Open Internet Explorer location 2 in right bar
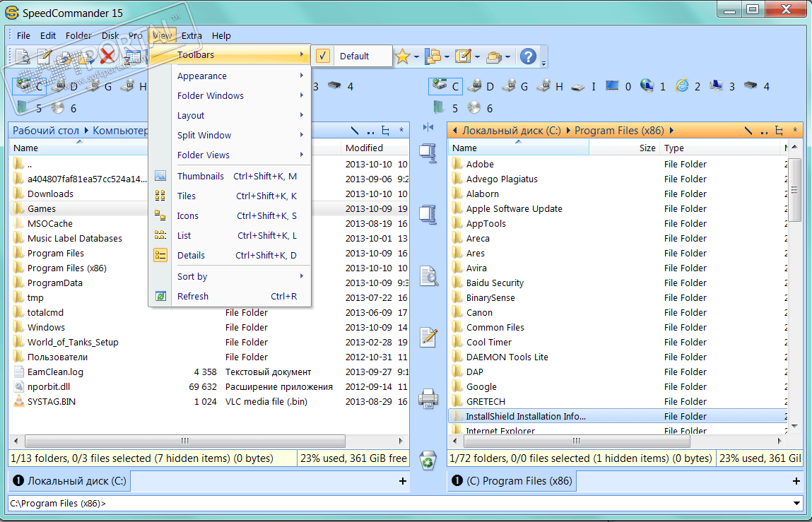 tap(688, 86)
